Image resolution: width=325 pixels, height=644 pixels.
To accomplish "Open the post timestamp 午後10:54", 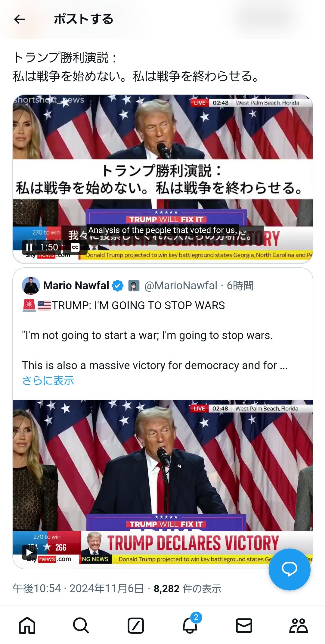I will coord(37,589).
